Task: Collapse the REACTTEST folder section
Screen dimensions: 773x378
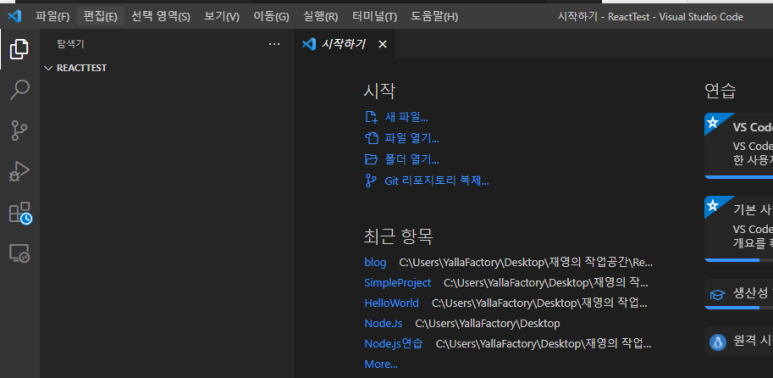Action: point(48,68)
